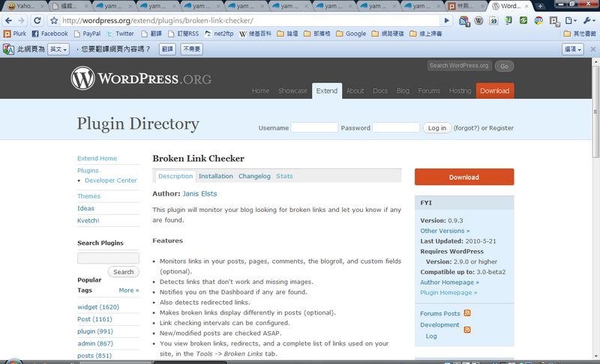The width and height of the screenshot is (600, 364).
Task: Open author Janis Elsts link
Action: pyautogui.click(x=199, y=194)
